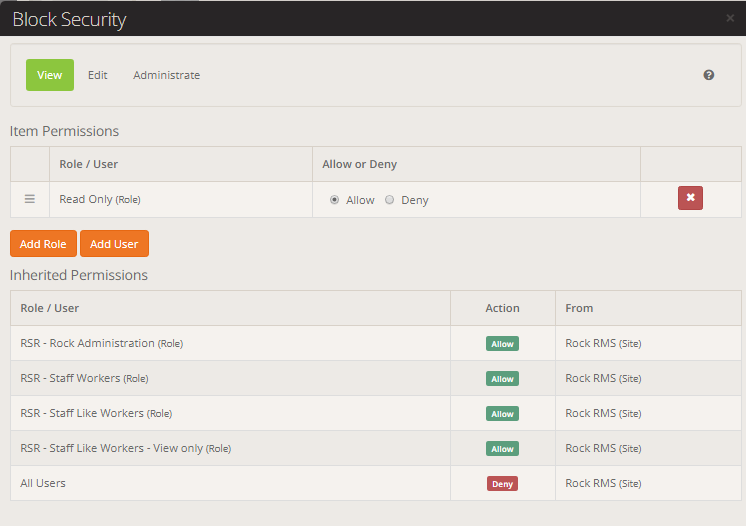This screenshot has width=746, height=526.
Task: Click the Item Permissions Role / User header
Action: [89, 164]
